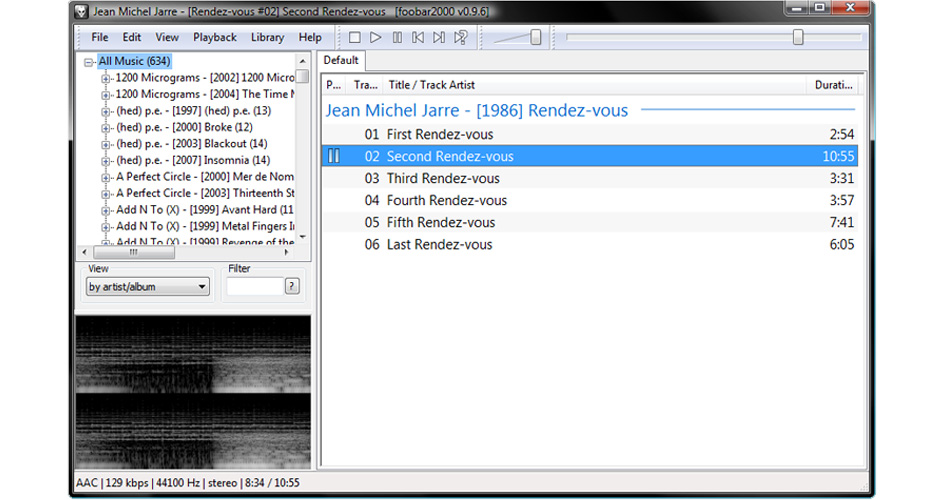
Task: Click the filter help question mark button
Action: click(292, 286)
